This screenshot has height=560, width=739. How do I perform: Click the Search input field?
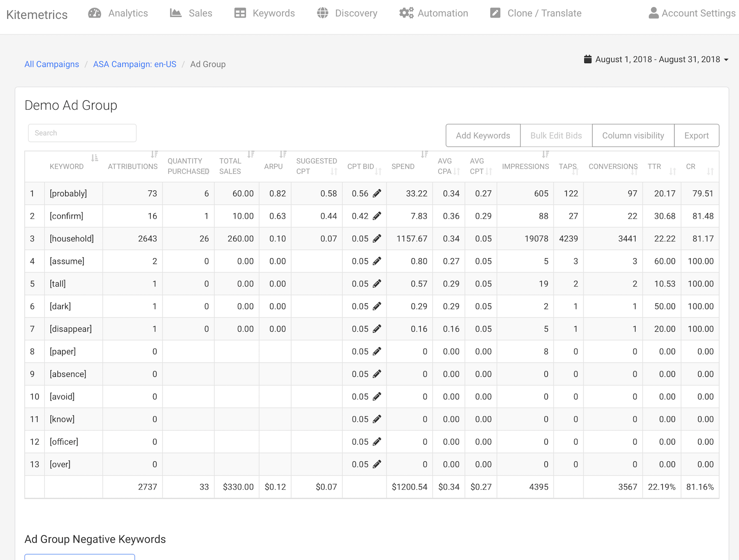[x=82, y=133]
